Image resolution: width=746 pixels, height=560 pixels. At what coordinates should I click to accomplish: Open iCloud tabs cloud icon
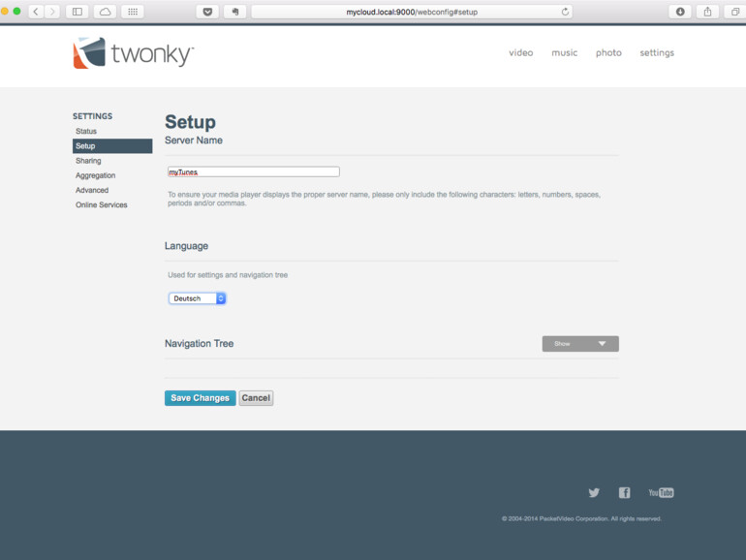tap(106, 12)
